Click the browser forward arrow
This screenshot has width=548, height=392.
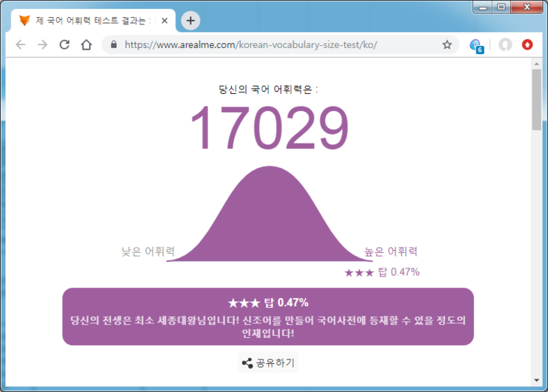click(x=42, y=44)
